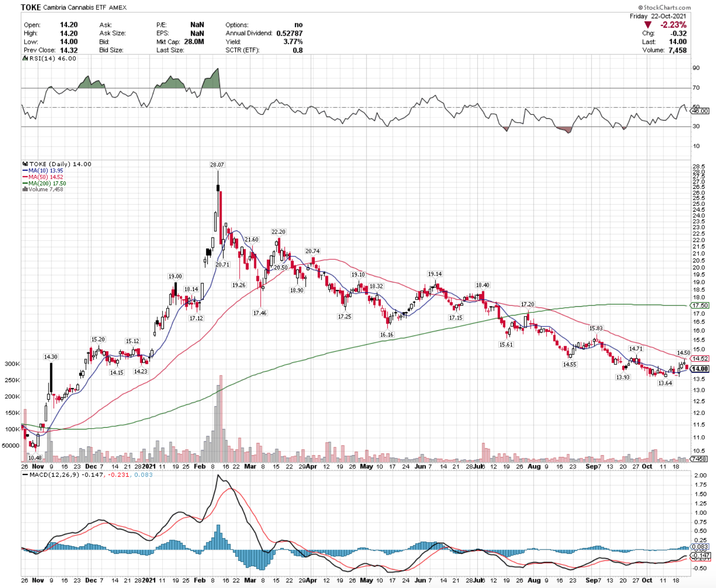This screenshot has width=716, height=588.
Task: Click the red 14.52 MA(50) axis tag
Action: tap(700, 358)
